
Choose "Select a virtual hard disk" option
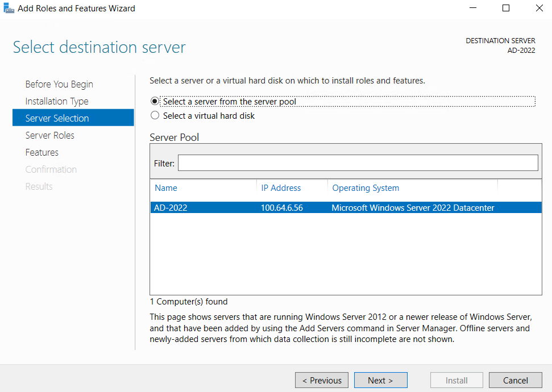coord(155,115)
